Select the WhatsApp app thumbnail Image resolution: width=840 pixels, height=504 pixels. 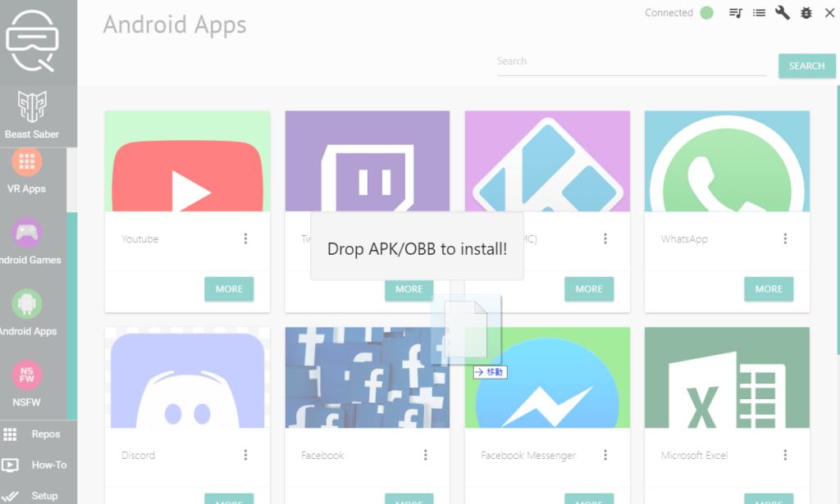727,161
